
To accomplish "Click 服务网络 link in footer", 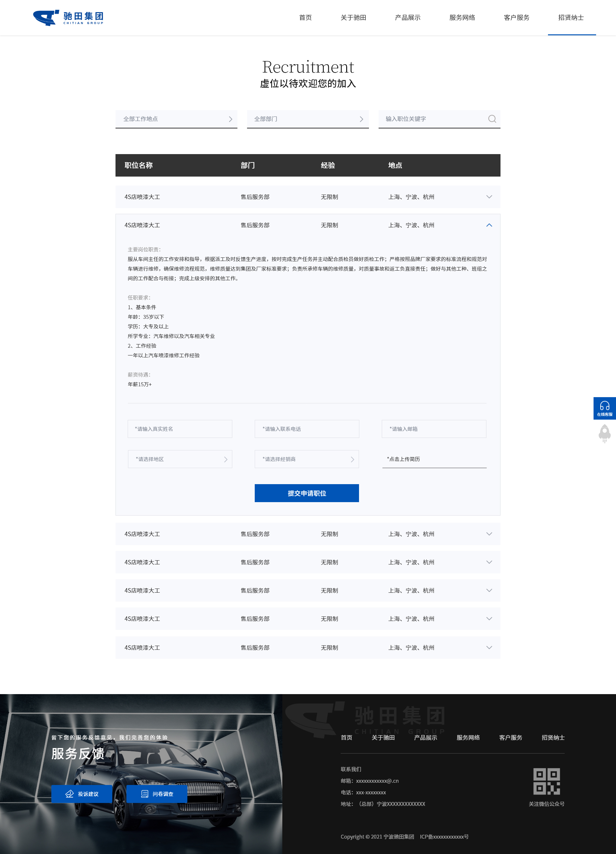I will (x=468, y=737).
